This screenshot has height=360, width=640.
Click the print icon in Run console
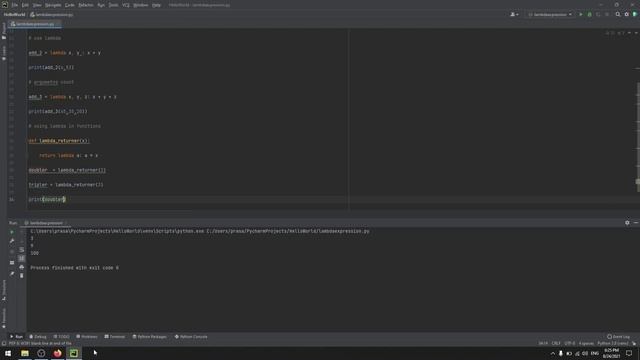22,267
